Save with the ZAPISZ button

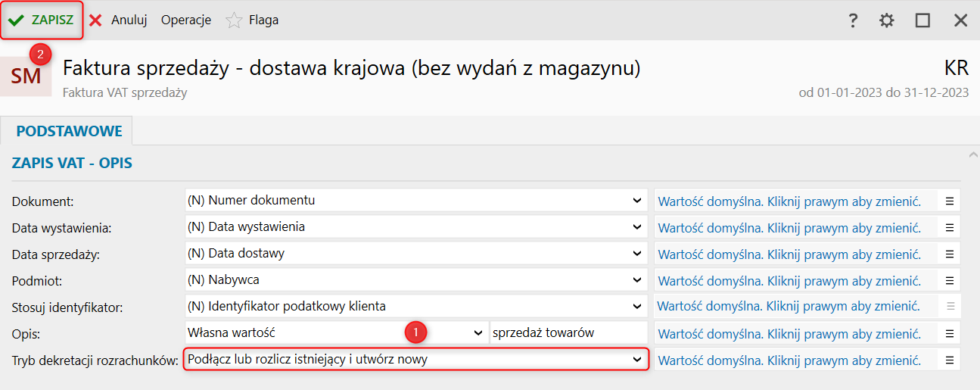41,20
